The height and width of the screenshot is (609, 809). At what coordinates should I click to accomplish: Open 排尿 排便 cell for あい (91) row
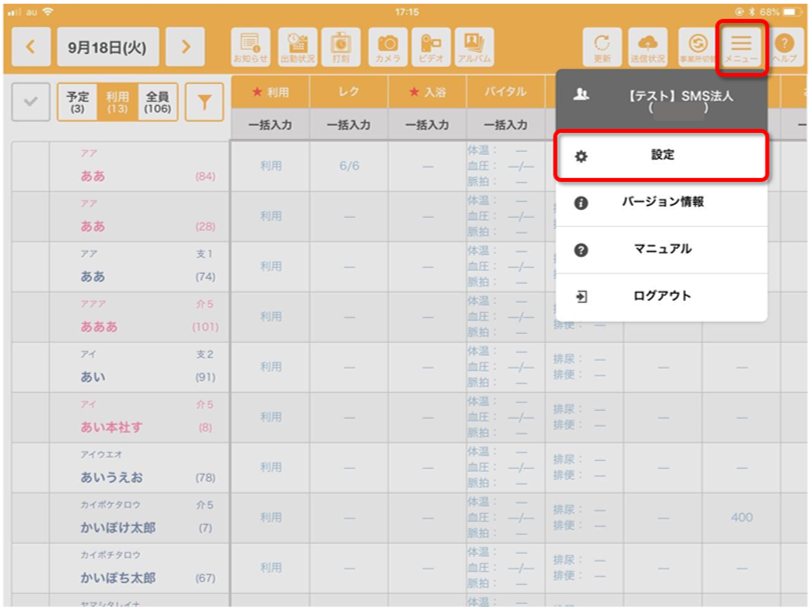[584, 367]
